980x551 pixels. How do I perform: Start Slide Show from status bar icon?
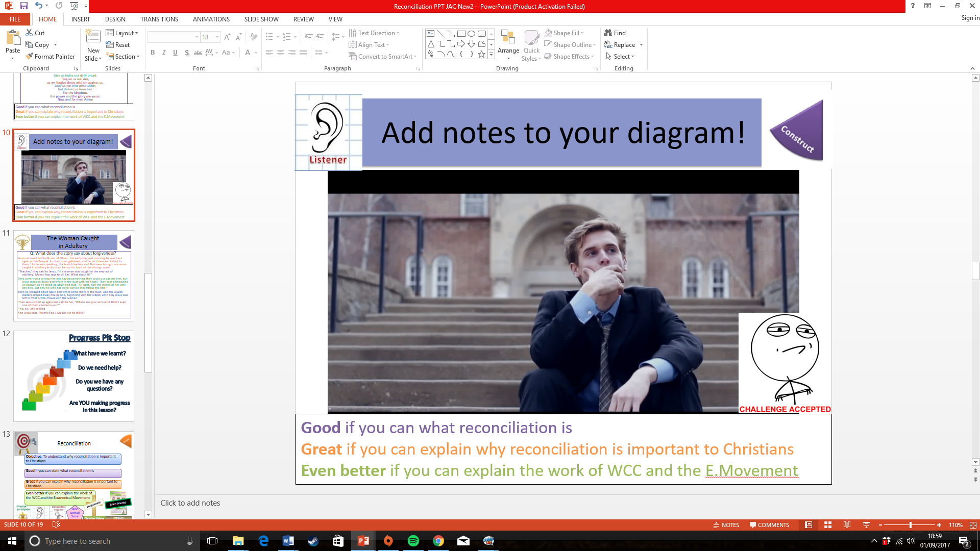click(x=866, y=525)
